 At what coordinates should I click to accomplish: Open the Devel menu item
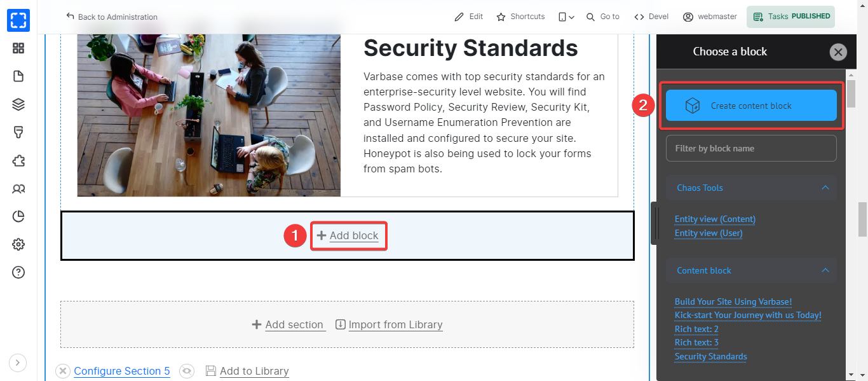point(651,17)
